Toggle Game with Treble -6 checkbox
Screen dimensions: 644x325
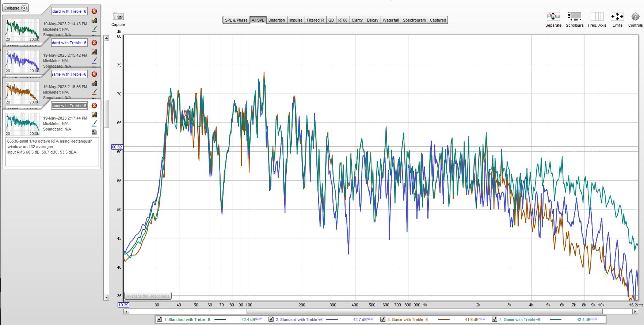click(383, 319)
